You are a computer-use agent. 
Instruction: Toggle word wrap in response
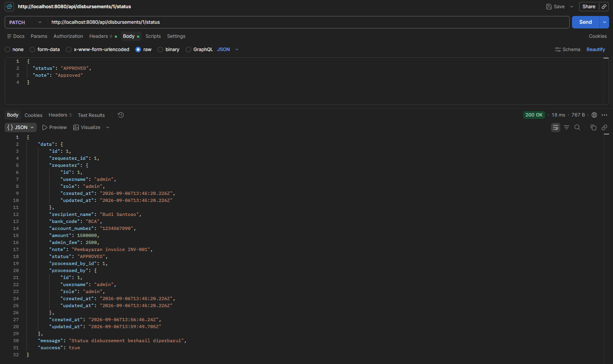[556, 127]
